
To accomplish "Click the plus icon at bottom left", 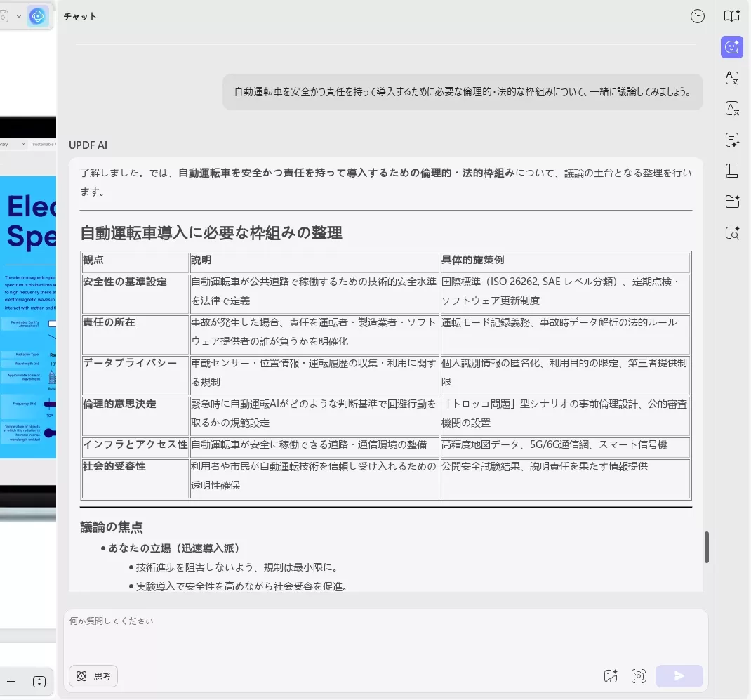I will click(11, 681).
